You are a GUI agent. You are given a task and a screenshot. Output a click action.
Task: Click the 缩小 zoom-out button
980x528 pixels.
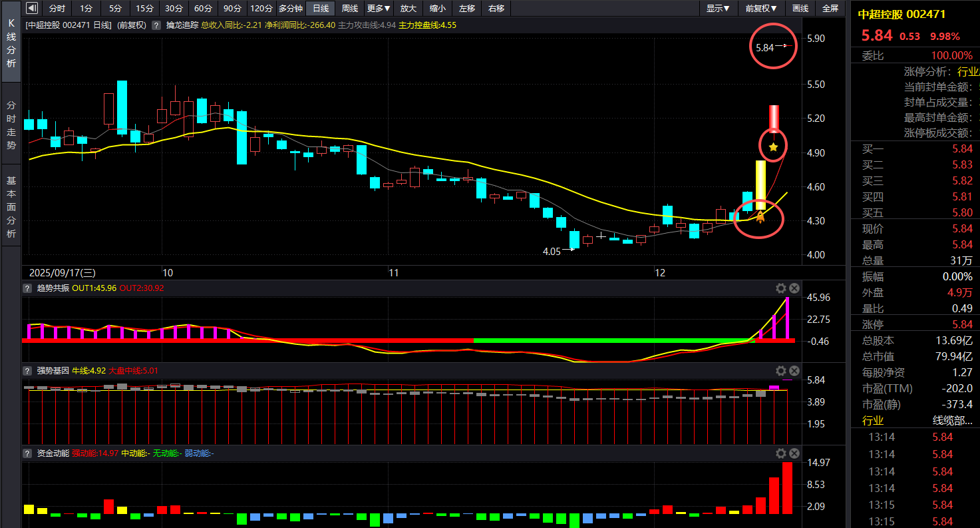[438, 9]
